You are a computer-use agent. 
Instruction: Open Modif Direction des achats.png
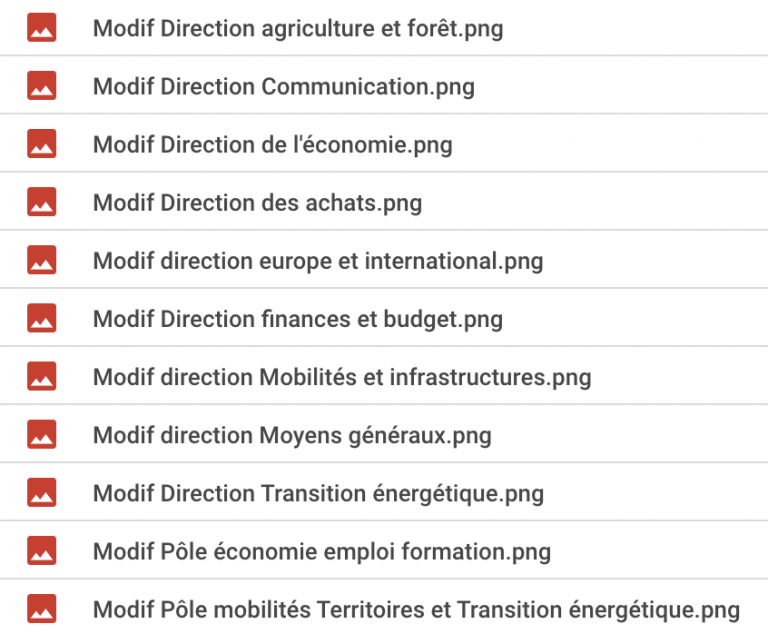(x=257, y=203)
